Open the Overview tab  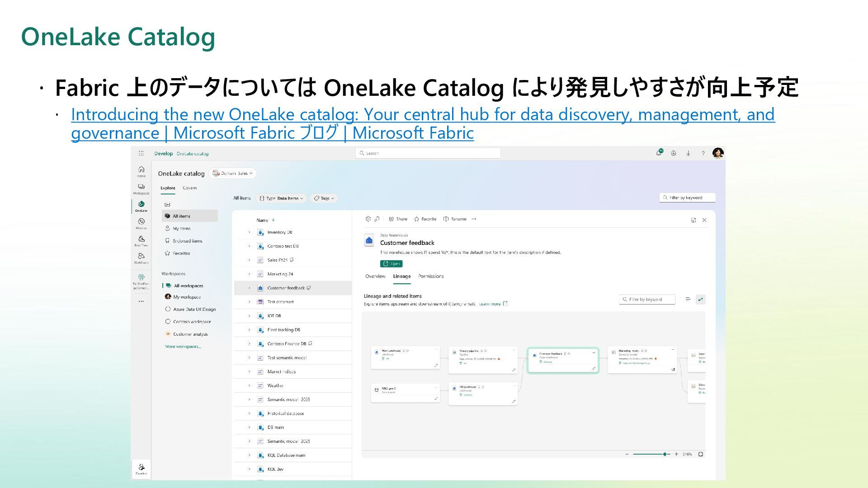(375, 276)
